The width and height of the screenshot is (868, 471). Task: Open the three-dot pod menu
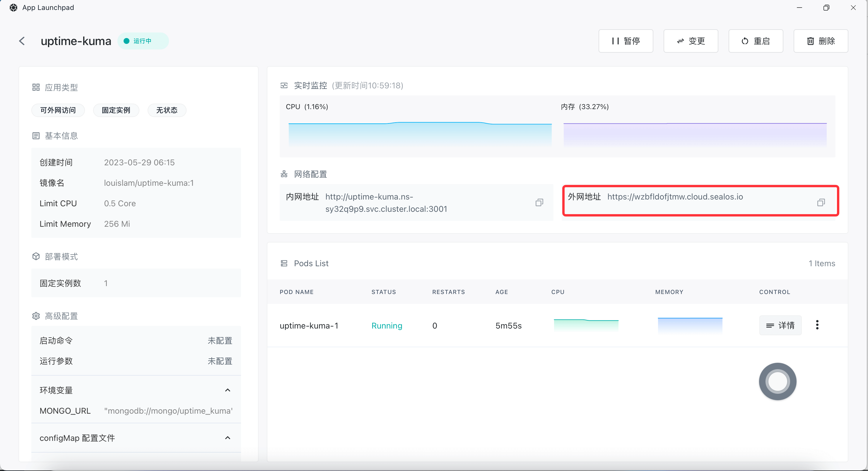(817, 325)
